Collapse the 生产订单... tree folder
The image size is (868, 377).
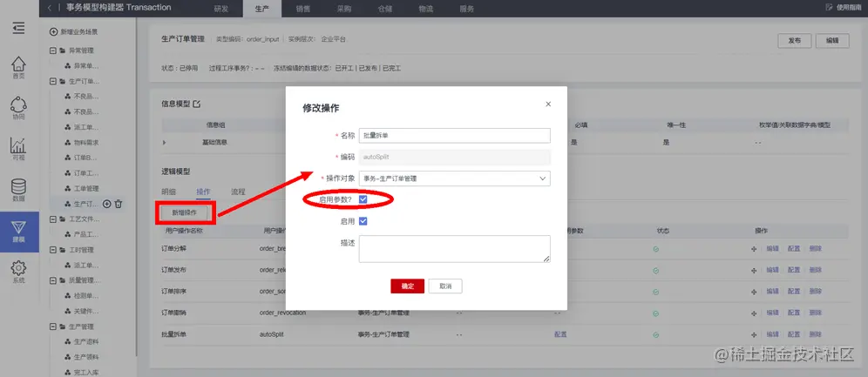53,81
